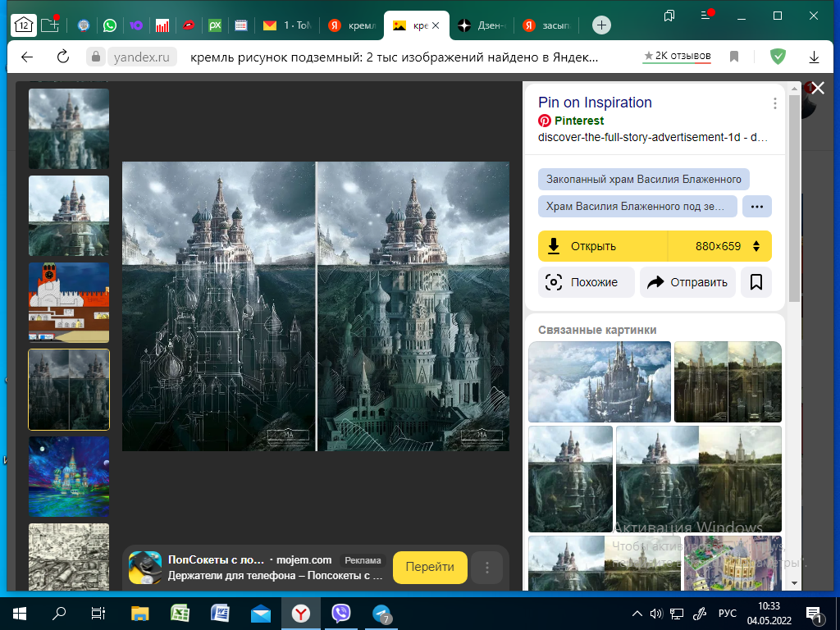Open Windows taskbar search
Image resolution: width=840 pixels, height=630 pixels.
click(59, 614)
